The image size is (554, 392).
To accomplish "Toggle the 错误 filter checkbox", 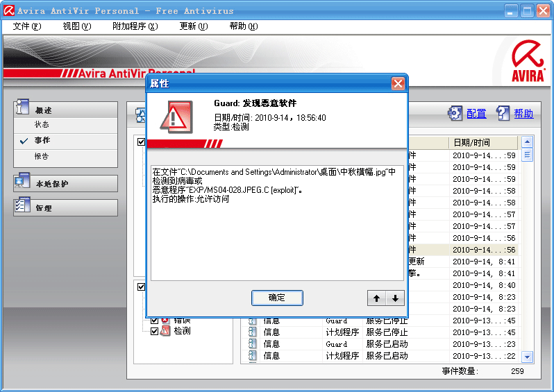I will (x=154, y=321).
